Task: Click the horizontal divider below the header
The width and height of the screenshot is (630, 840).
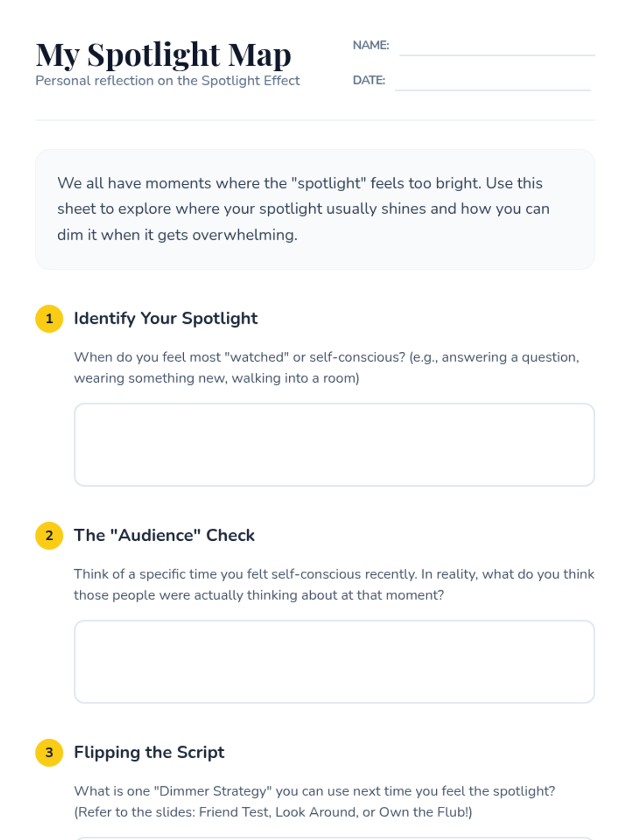Action: pyautogui.click(x=315, y=120)
